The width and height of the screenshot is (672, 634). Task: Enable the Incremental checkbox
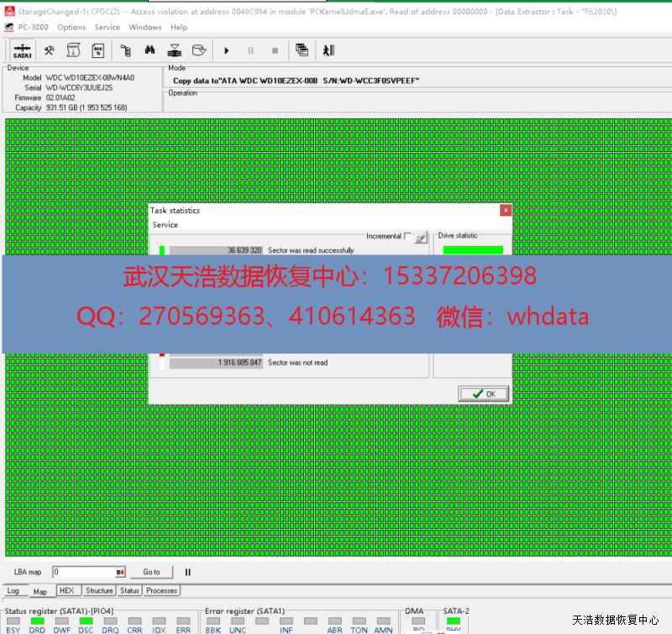(x=408, y=236)
